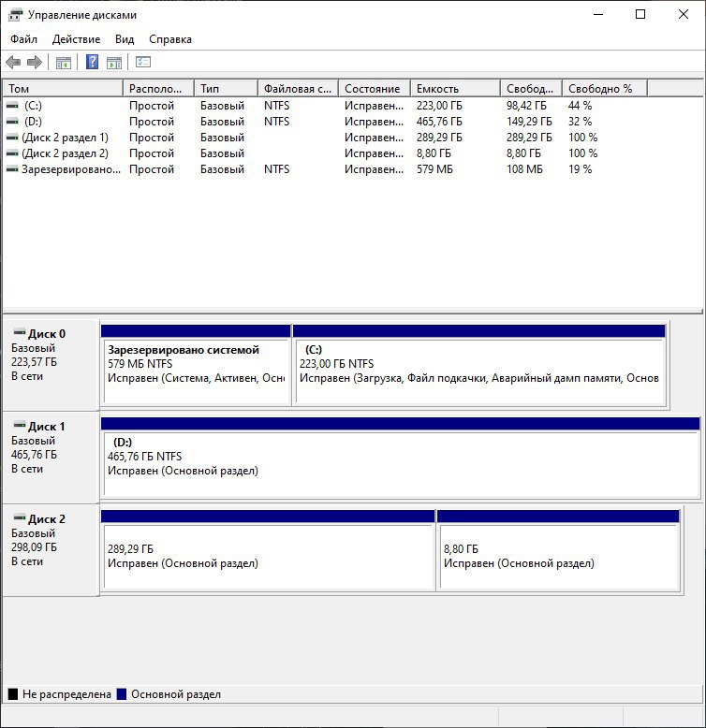Viewport: 706px width, 728px height.
Task: Open the Действие menu
Action: coord(76,39)
